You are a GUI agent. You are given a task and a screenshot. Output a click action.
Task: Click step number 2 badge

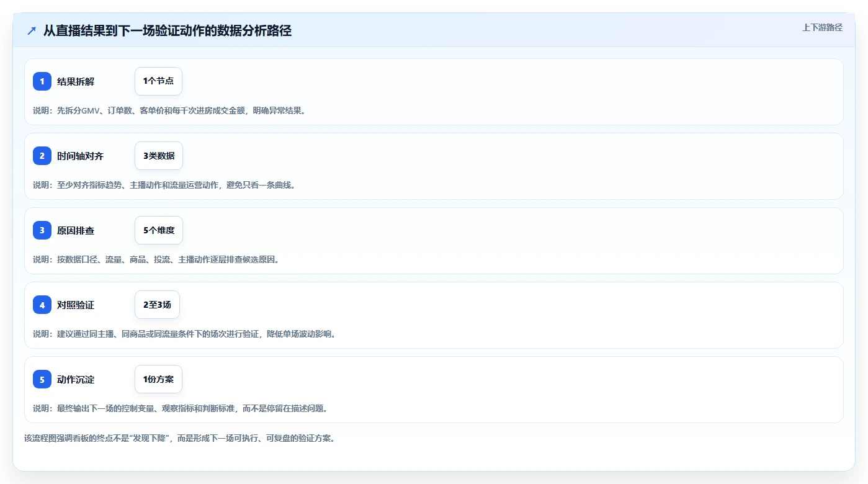(x=42, y=156)
